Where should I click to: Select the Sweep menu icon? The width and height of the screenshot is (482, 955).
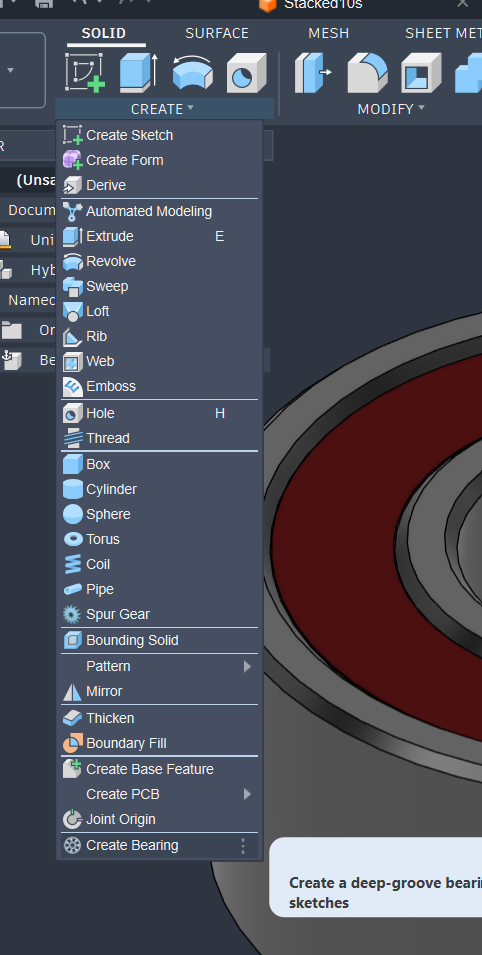[73, 286]
